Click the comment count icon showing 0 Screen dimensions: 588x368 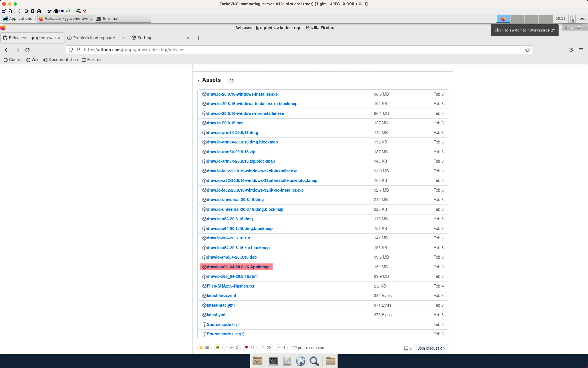tap(408, 348)
